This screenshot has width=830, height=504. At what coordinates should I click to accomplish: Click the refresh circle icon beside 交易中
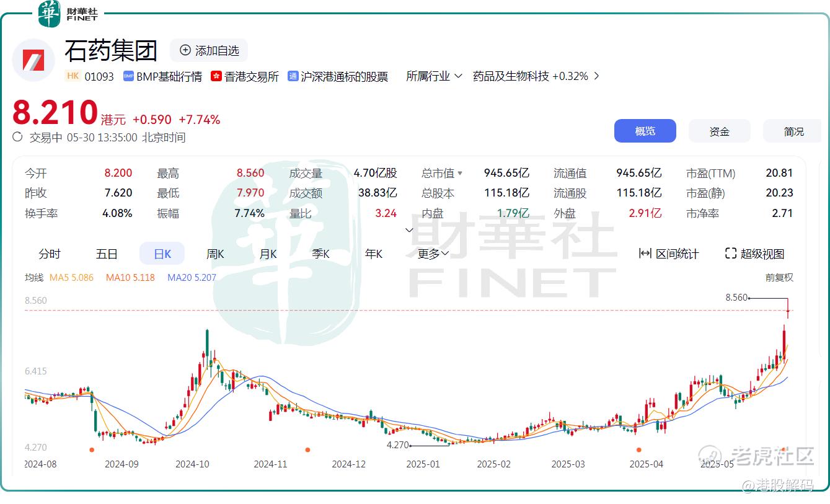coord(18,137)
